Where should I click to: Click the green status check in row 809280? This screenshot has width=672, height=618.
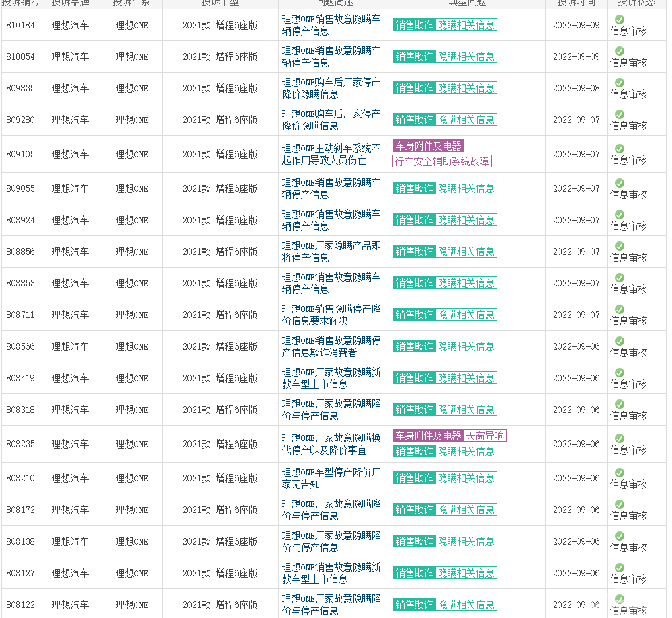pyautogui.click(x=620, y=114)
